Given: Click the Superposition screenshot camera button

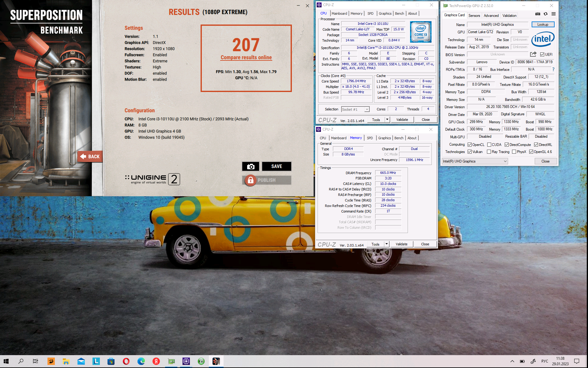Looking at the screenshot, I should (x=251, y=166).
